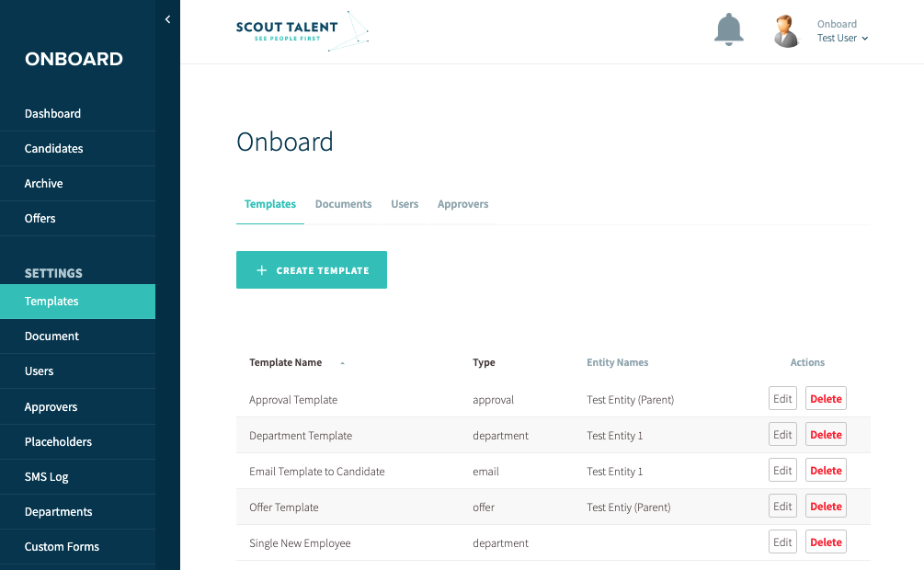This screenshot has width=924, height=570.
Task: Open Offers in the sidebar
Action: [x=78, y=218]
